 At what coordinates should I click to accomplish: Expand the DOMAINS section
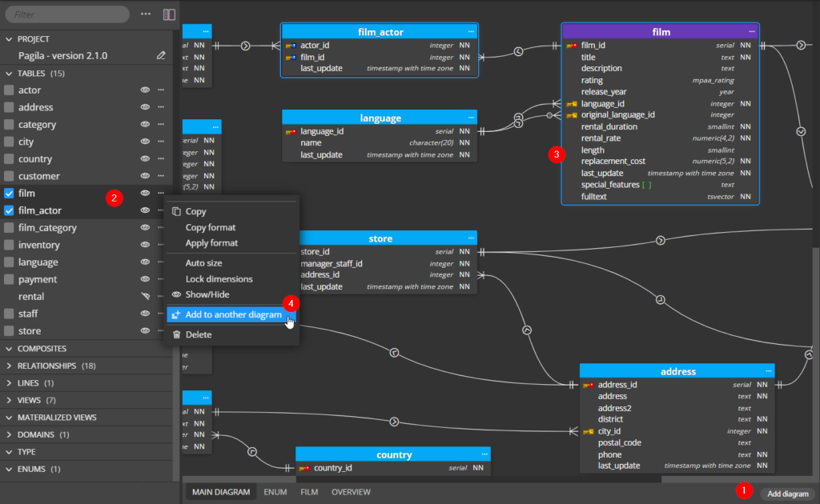click(9, 434)
